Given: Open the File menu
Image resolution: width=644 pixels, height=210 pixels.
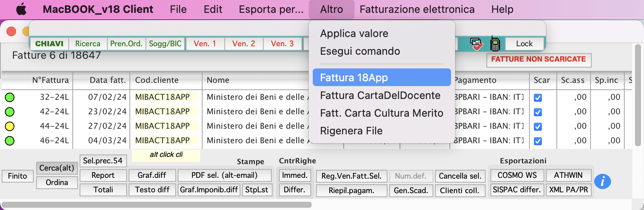Looking at the screenshot, I should tap(178, 9).
